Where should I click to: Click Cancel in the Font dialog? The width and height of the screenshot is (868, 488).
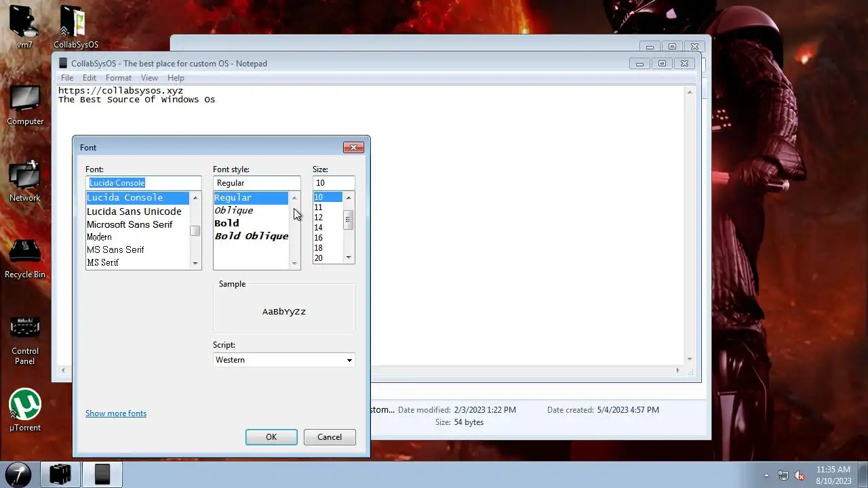coord(330,437)
